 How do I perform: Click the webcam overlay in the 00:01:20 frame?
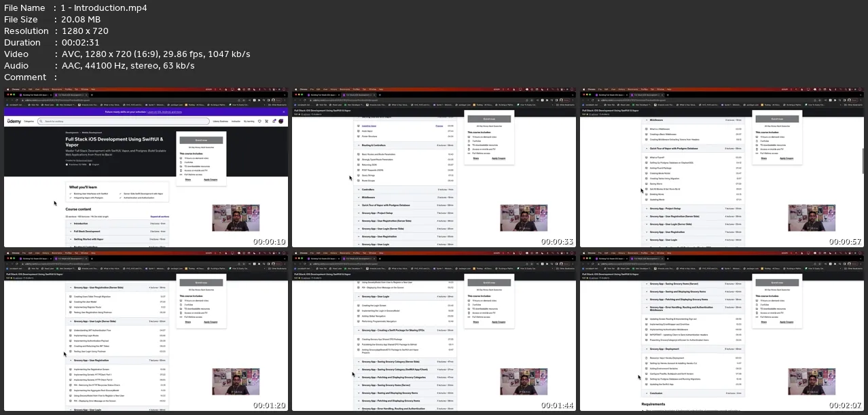point(235,382)
